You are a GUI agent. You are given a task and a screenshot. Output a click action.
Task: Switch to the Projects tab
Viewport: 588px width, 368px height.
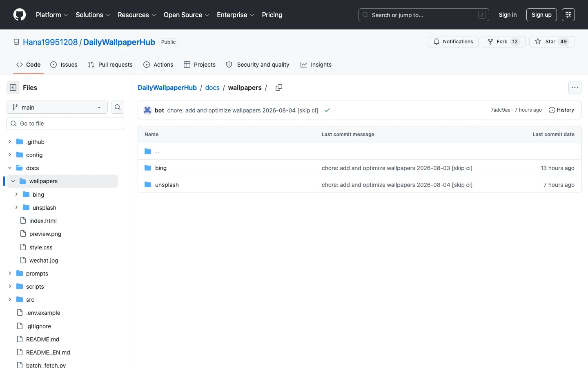pos(200,65)
